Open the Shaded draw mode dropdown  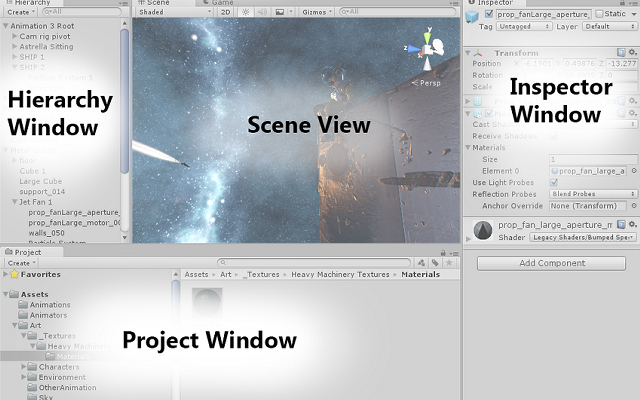pos(175,12)
